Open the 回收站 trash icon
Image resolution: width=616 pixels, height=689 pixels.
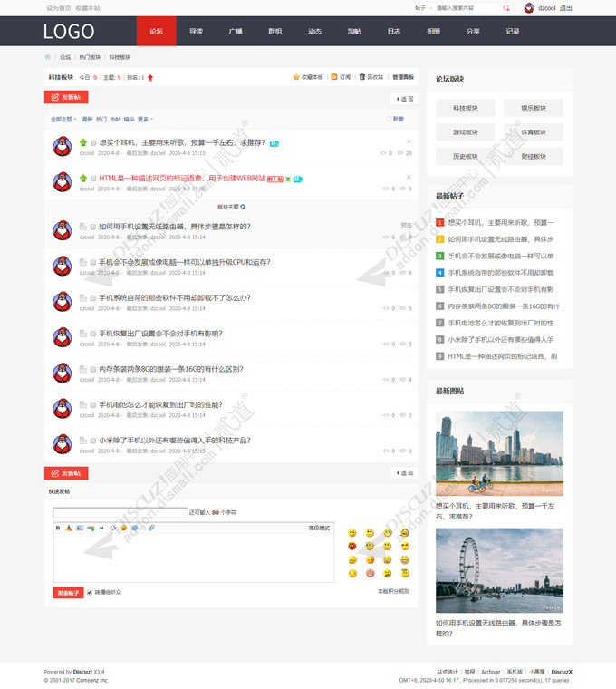pyautogui.click(x=361, y=77)
